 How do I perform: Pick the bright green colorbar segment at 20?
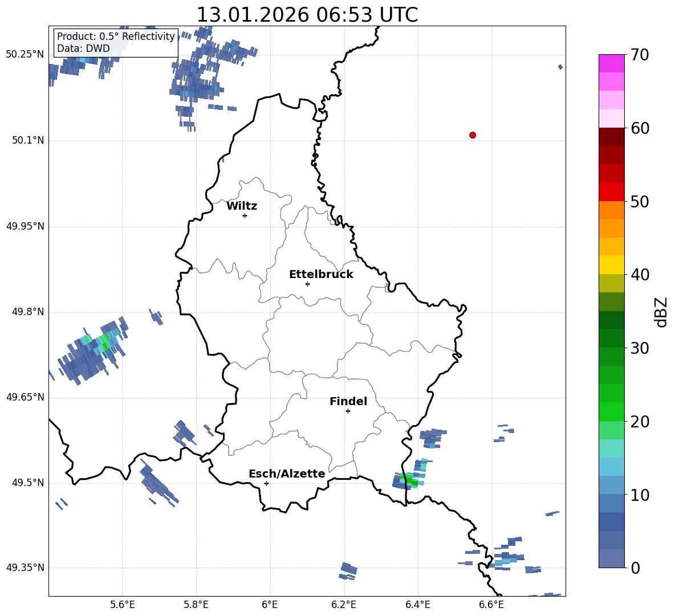[611, 411]
